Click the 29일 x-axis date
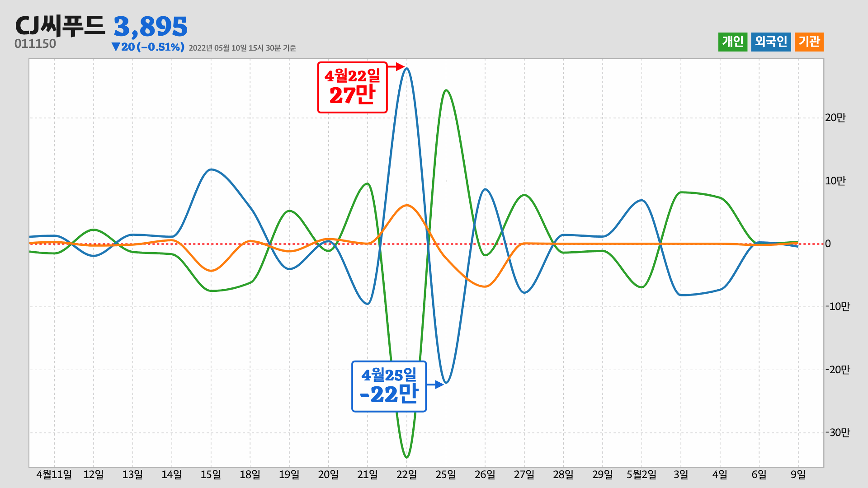868x488 pixels. pyautogui.click(x=603, y=475)
